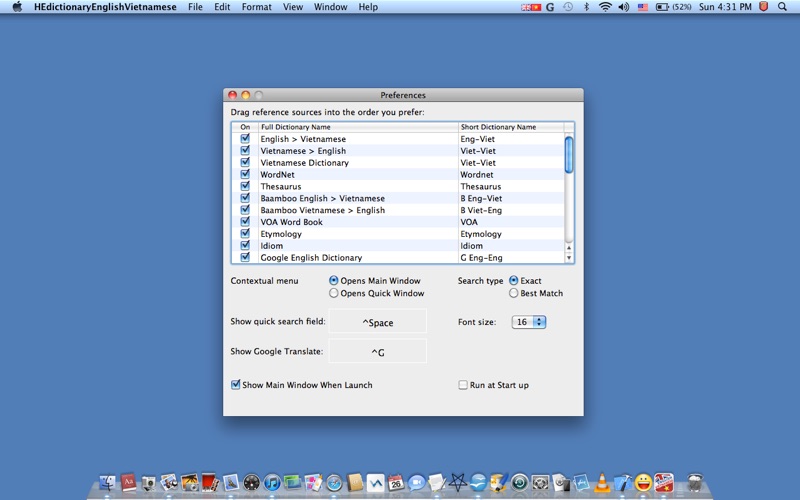Open Spotlight search magnifier

point(782,7)
